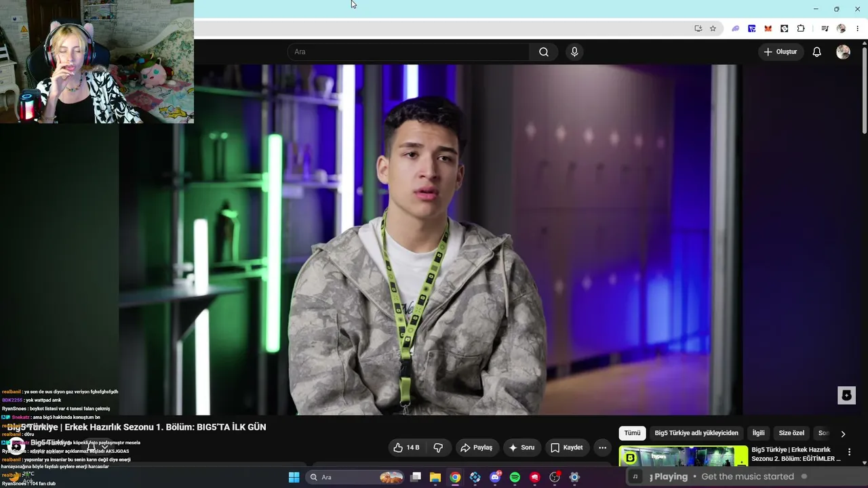This screenshot has width=868, height=488.
Task: Click the music note Now Playing widget icon
Action: pos(635,476)
